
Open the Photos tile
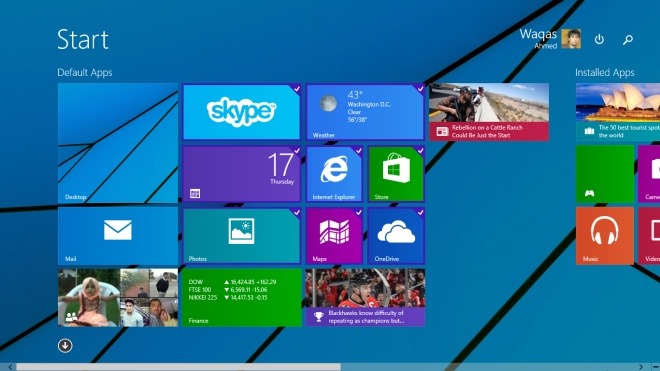(x=241, y=236)
